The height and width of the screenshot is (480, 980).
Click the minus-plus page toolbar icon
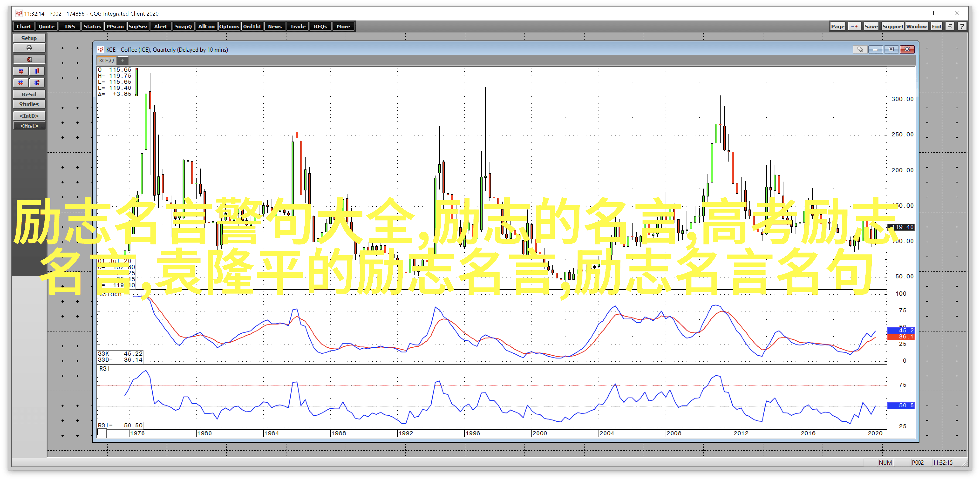(x=854, y=26)
